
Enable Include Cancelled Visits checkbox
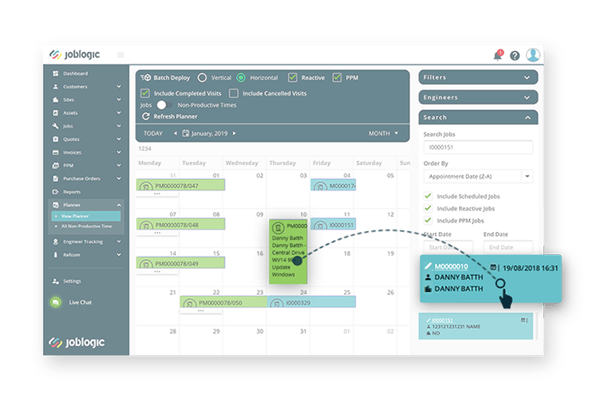[x=233, y=92]
